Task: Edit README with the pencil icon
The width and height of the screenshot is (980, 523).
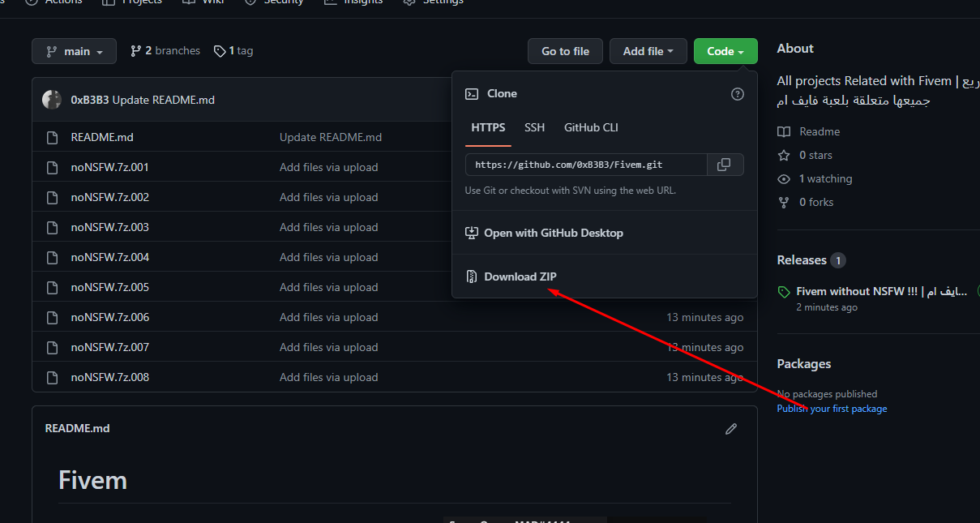Action: 731,429
